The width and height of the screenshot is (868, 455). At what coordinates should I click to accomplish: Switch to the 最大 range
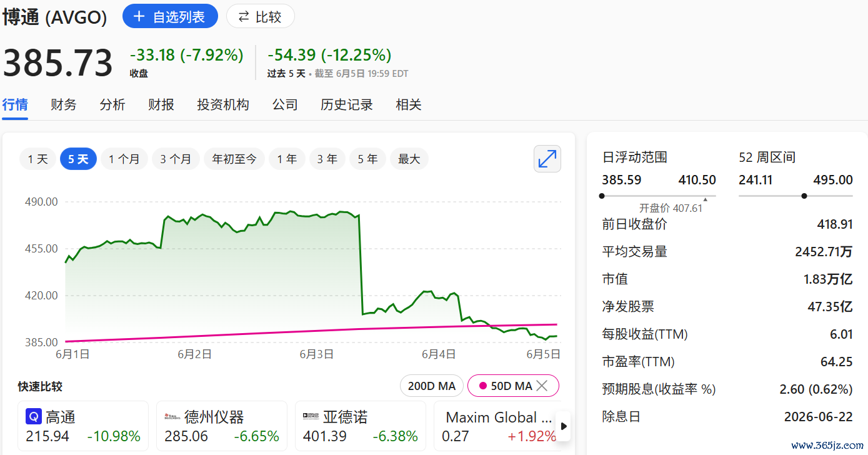pos(409,159)
